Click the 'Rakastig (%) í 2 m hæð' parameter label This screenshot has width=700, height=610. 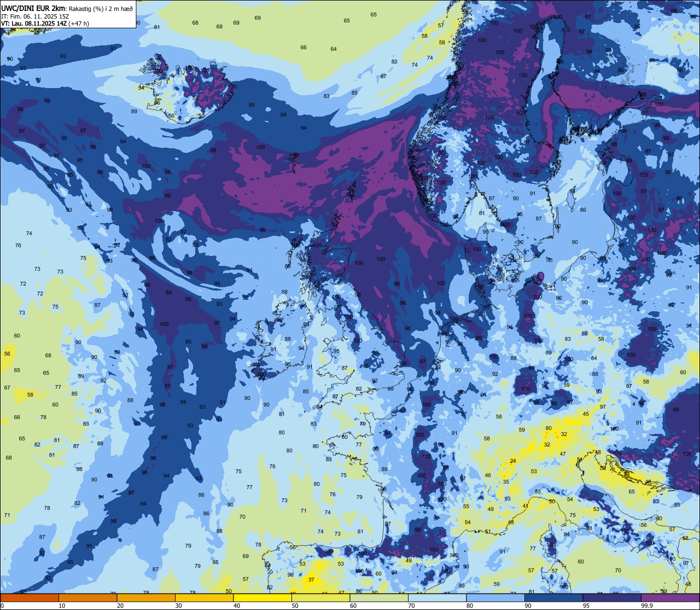100,9
